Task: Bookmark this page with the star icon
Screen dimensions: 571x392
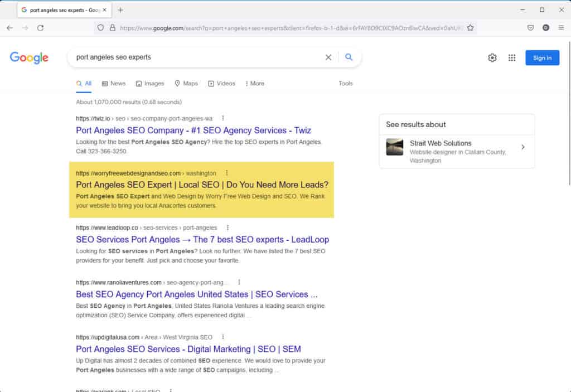Action: tap(470, 28)
